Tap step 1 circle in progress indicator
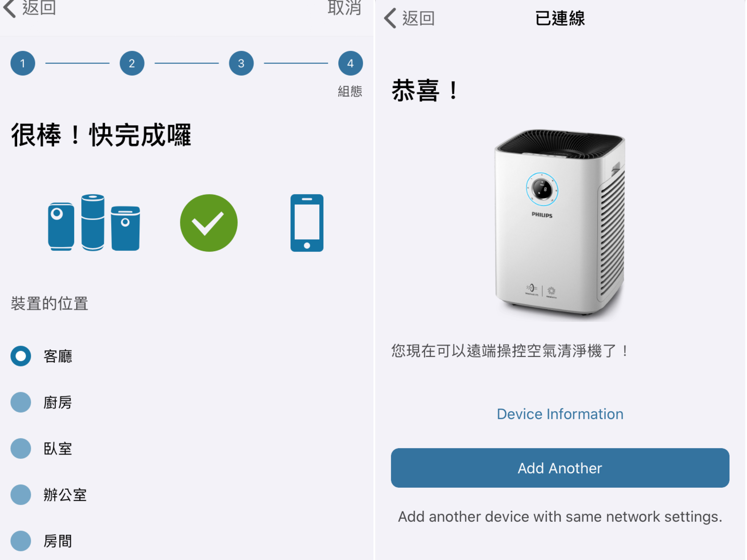Viewport: 747px width, 560px height. (x=23, y=63)
